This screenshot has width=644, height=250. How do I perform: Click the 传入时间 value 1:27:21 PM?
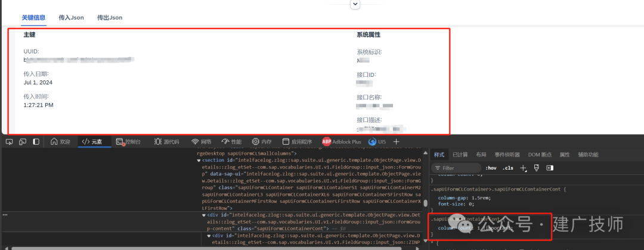coord(39,105)
